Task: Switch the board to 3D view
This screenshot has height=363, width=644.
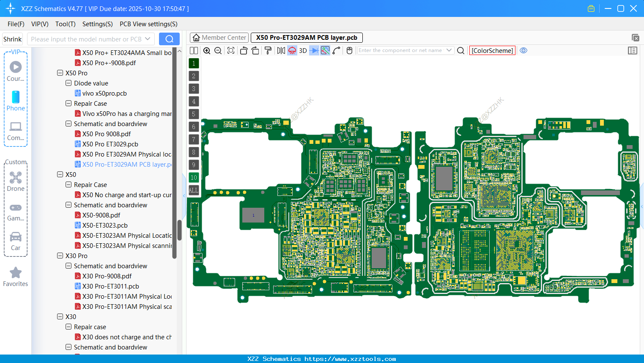Action: pos(303,50)
